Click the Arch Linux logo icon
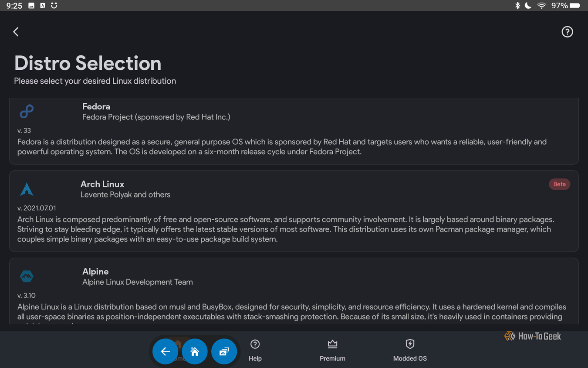This screenshot has height=368, width=588. (x=27, y=189)
